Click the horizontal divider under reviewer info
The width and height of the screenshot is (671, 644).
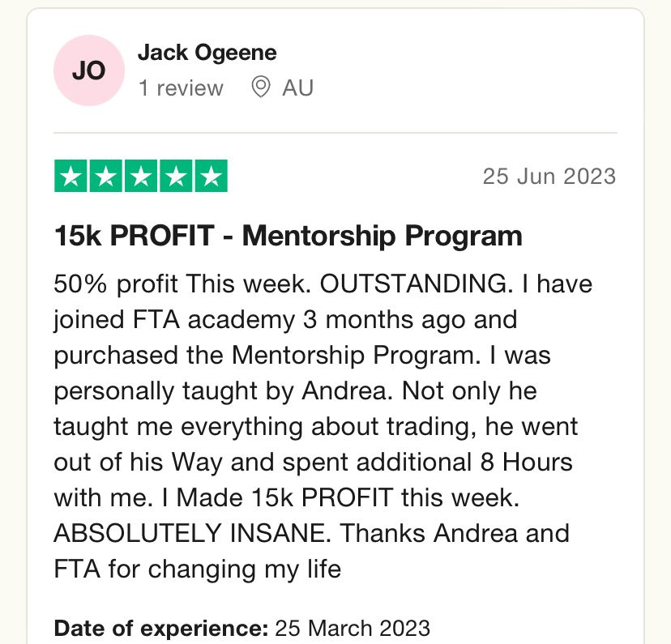pyautogui.click(x=335, y=133)
